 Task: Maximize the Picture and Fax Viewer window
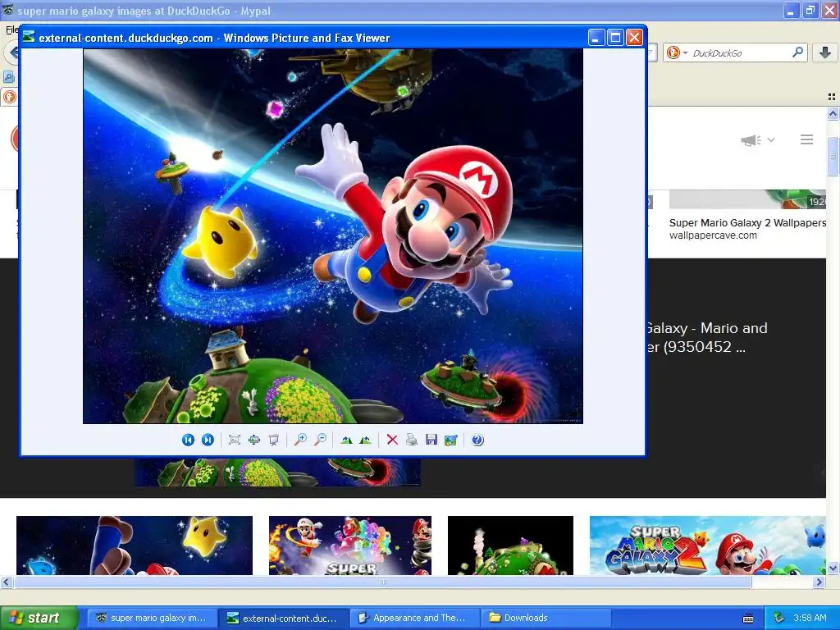tap(615, 38)
